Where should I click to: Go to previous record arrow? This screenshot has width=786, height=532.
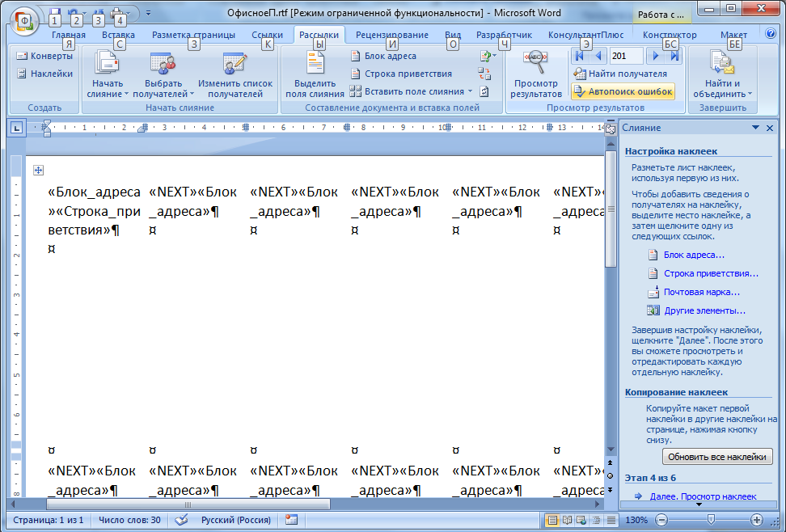(598, 56)
